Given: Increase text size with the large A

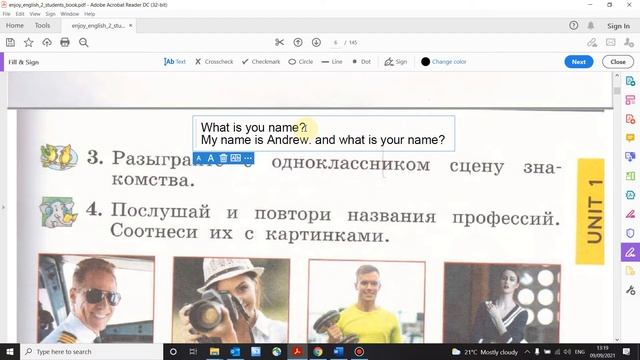Looking at the screenshot, I should (x=211, y=158).
